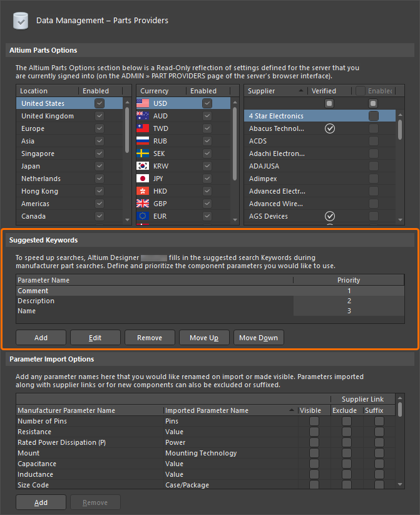Click Currency list scroll up arrow
Image resolution: width=420 pixels, height=515 pixels.
pos(235,103)
